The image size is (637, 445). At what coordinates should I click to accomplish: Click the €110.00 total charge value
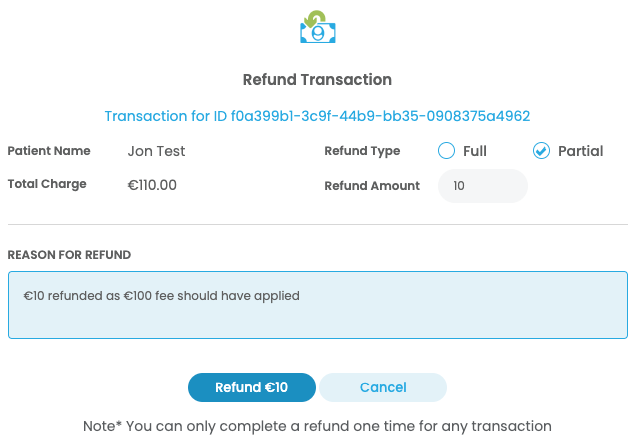[152, 185]
